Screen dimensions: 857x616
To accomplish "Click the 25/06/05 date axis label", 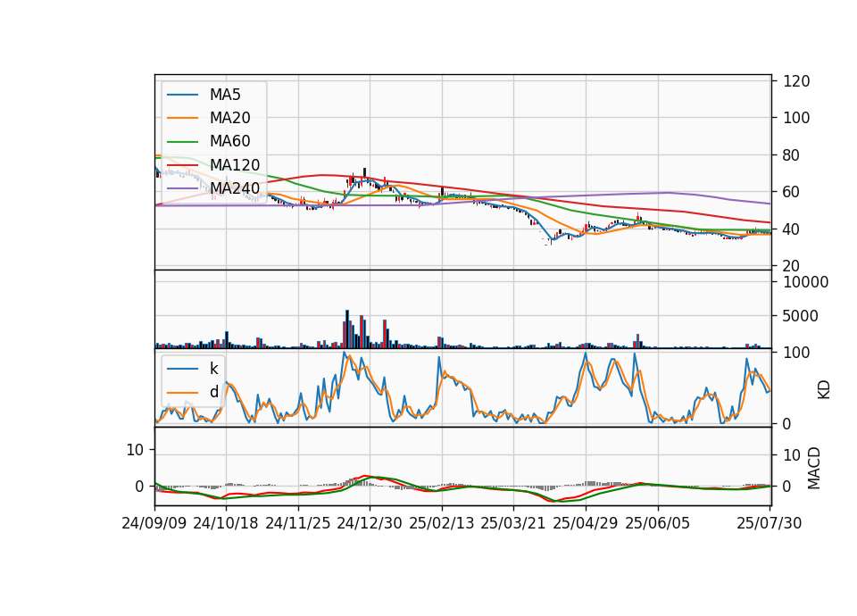I will [x=658, y=523].
